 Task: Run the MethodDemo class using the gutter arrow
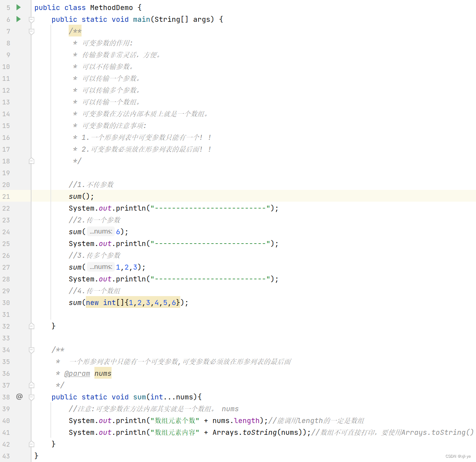19,8
